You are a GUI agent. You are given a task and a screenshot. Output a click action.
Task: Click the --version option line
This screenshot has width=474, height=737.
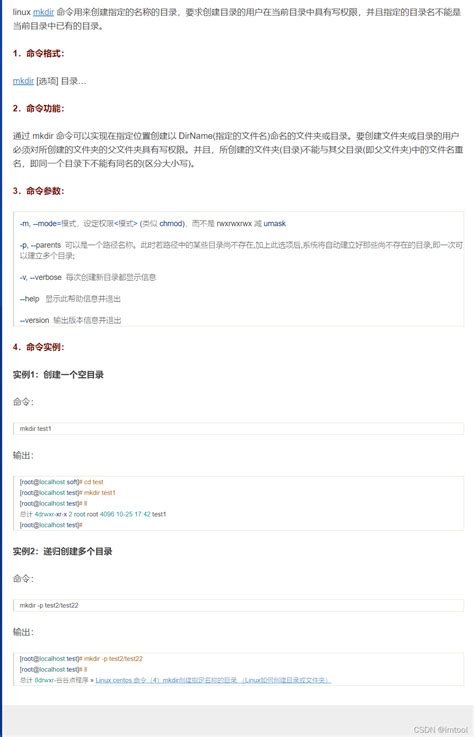[x=71, y=321]
